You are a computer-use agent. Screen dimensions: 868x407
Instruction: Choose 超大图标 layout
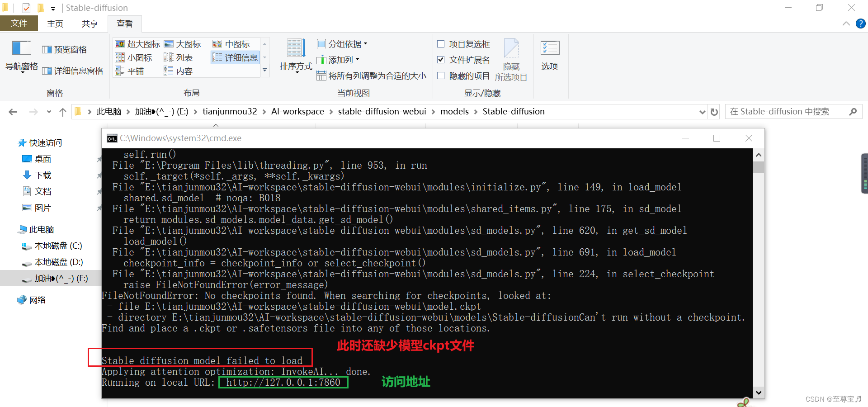tap(138, 44)
